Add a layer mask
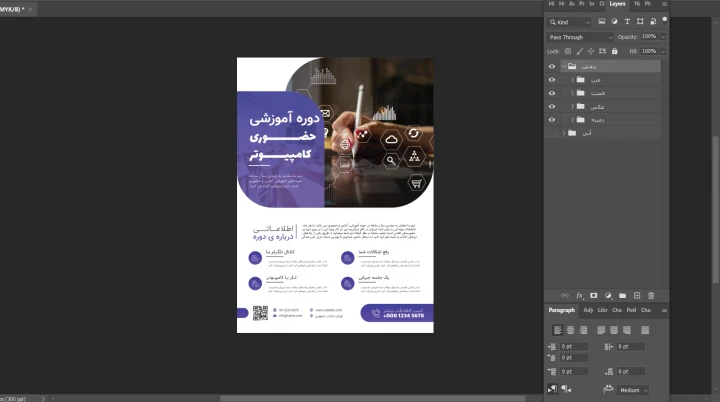Image resolution: width=720 pixels, height=402 pixels. click(x=593, y=296)
